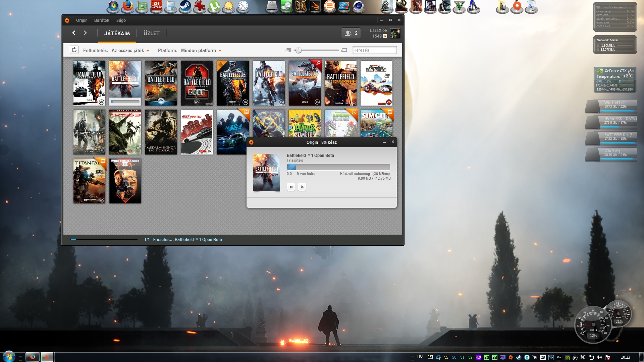Click the Frissítés Battlefield 1 status link
The width and height of the screenshot is (644, 362).
click(183, 240)
